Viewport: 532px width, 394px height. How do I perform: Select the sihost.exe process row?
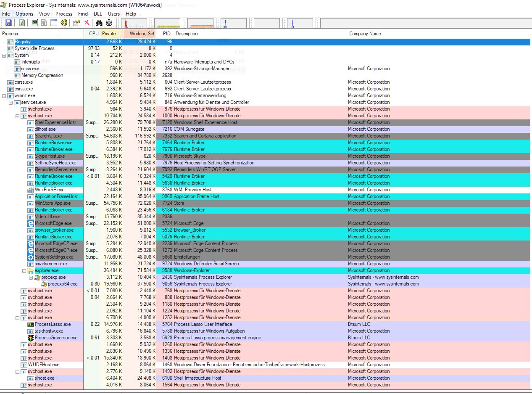click(266, 378)
